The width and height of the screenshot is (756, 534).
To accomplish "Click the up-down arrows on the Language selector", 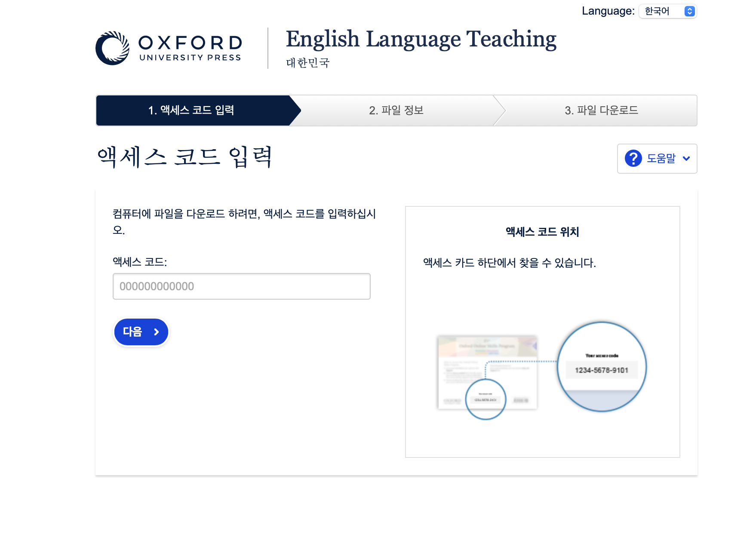I will [x=691, y=11].
